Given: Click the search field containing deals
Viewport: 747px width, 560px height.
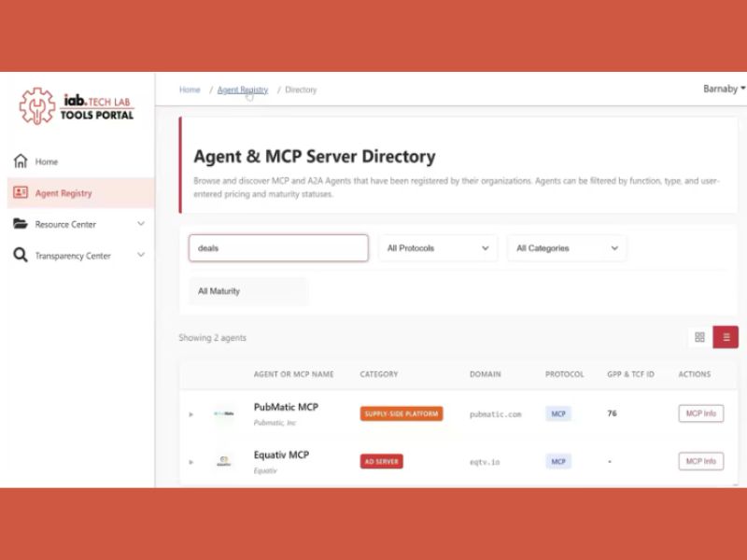Looking at the screenshot, I should click(278, 248).
